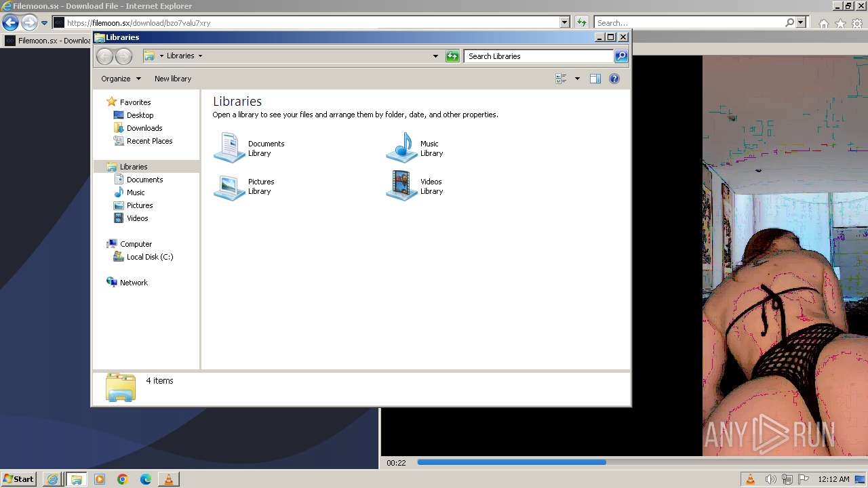868x488 pixels.
Task: Click IE refresh button
Action: tap(582, 22)
